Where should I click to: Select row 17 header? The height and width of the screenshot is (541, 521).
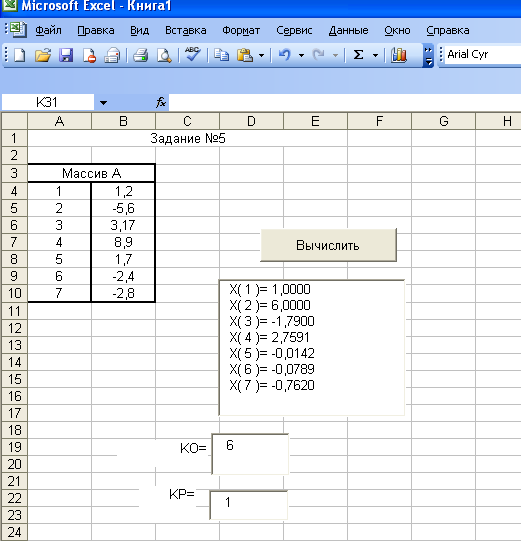click(x=14, y=413)
